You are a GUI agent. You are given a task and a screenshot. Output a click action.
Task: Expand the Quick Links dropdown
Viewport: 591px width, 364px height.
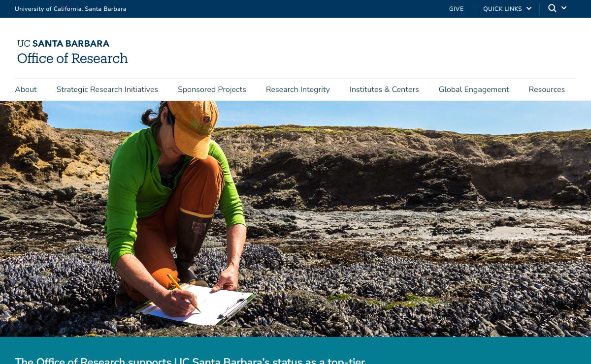tap(507, 9)
